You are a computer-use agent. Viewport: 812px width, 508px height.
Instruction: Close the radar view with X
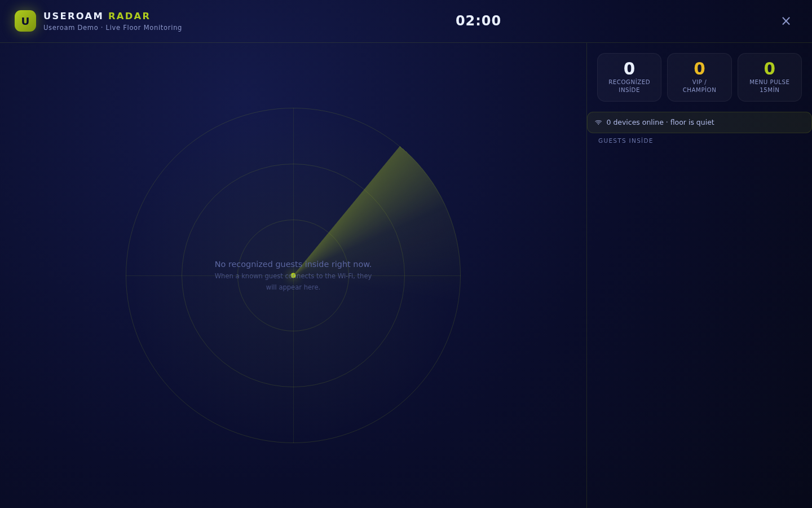coord(786,21)
